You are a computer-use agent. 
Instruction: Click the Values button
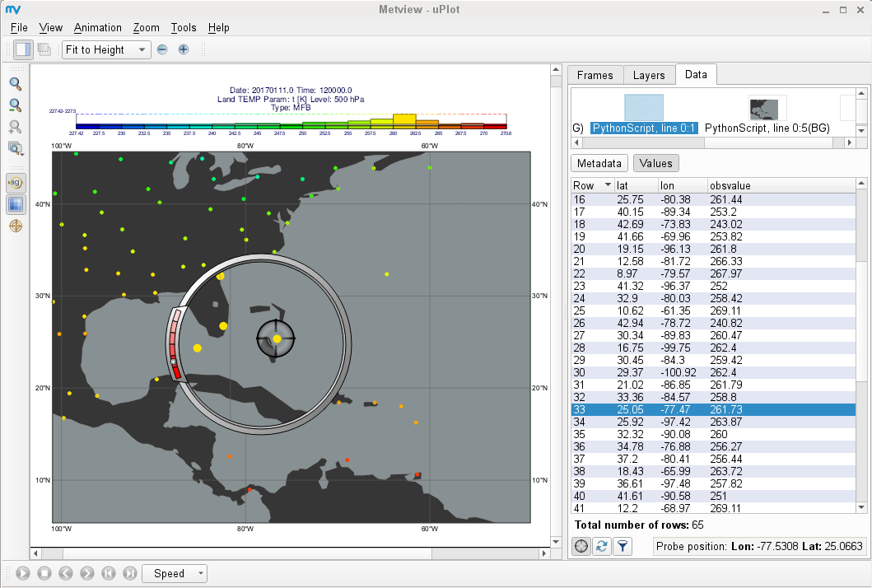click(655, 163)
